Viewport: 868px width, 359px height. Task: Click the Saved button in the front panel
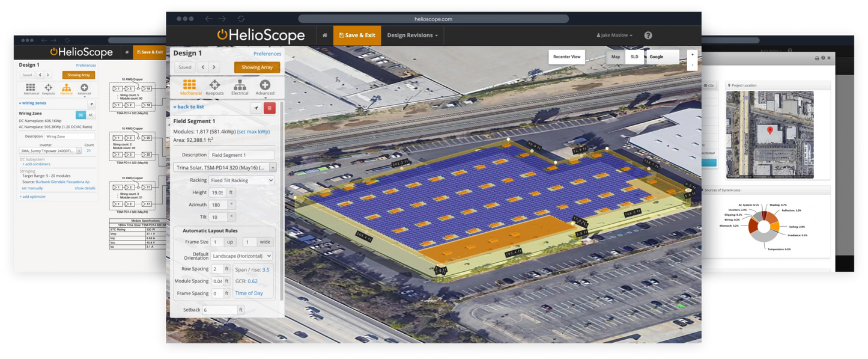pyautogui.click(x=185, y=67)
